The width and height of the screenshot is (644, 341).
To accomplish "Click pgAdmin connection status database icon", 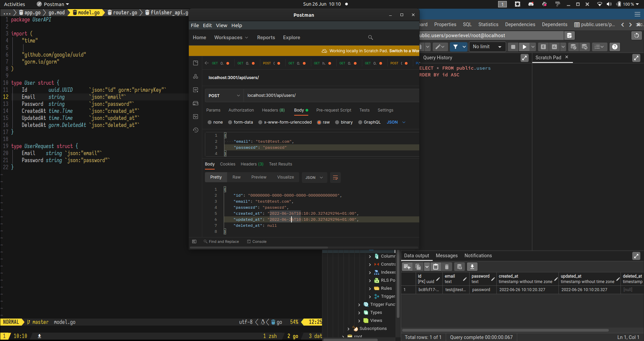I will tap(569, 36).
